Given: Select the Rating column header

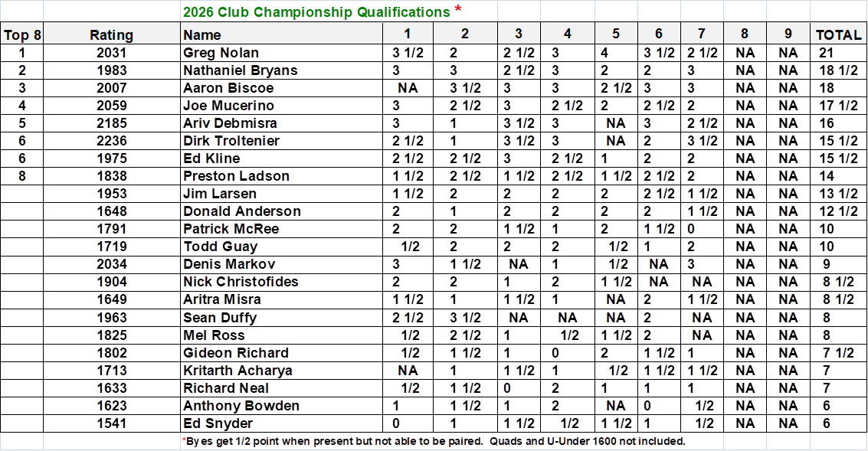Looking at the screenshot, I should tap(111, 34).
